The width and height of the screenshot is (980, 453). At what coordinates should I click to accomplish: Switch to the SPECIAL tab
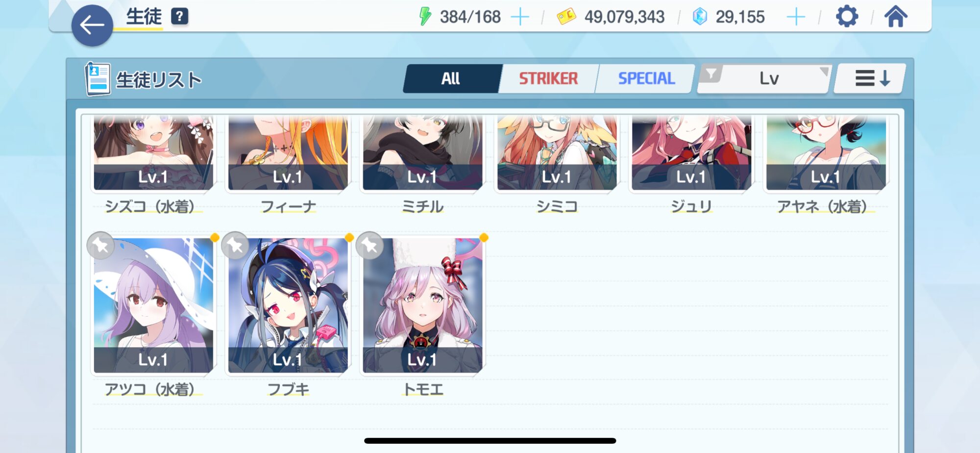pyautogui.click(x=646, y=78)
